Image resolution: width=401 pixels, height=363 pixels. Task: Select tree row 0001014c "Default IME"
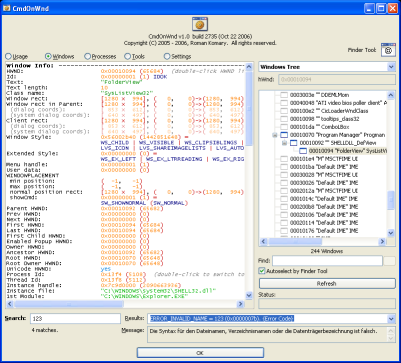pos(324,199)
